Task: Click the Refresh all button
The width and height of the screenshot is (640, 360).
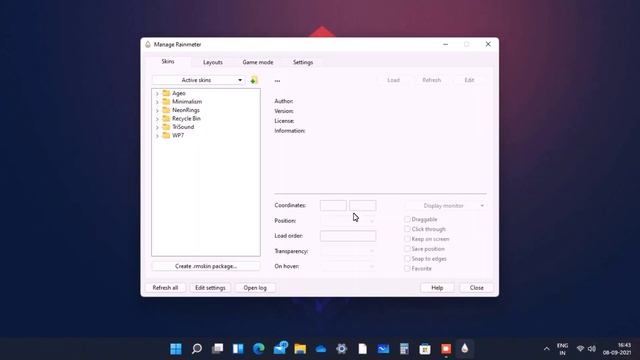Action: [165, 288]
